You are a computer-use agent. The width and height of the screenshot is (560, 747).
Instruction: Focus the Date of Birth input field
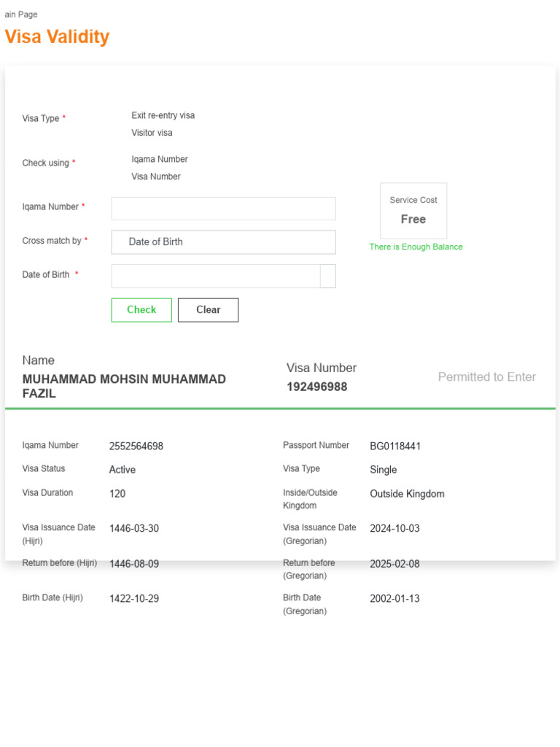216,276
